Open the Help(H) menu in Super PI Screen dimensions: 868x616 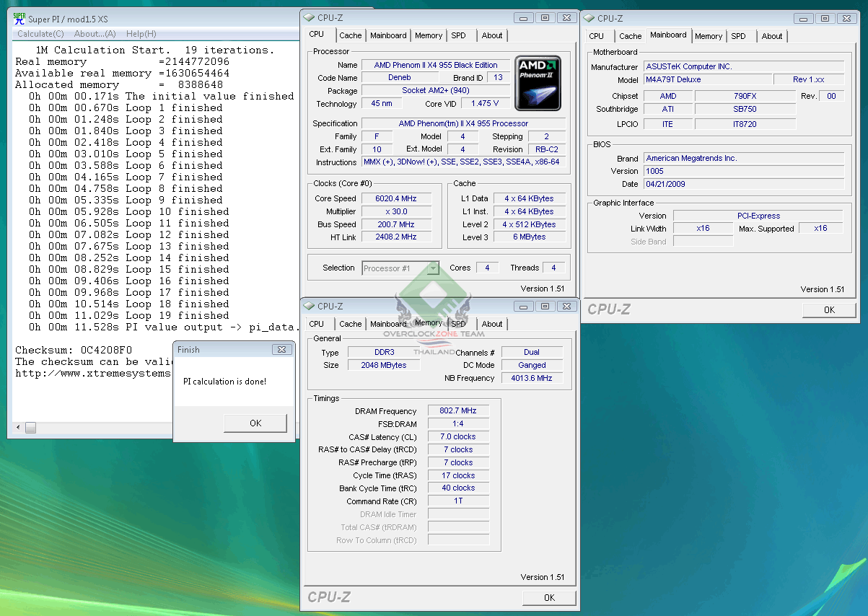coord(141,34)
